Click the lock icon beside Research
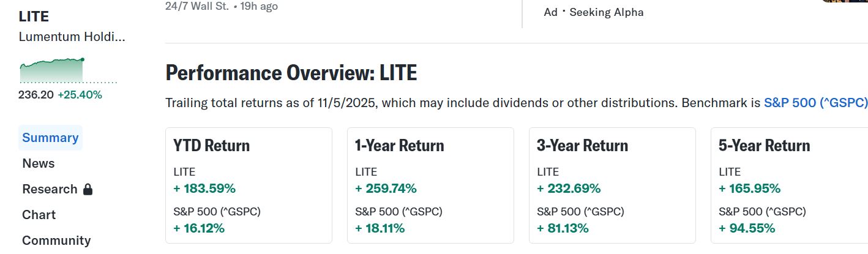Image resolution: width=868 pixels, height=254 pixels. (x=88, y=190)
